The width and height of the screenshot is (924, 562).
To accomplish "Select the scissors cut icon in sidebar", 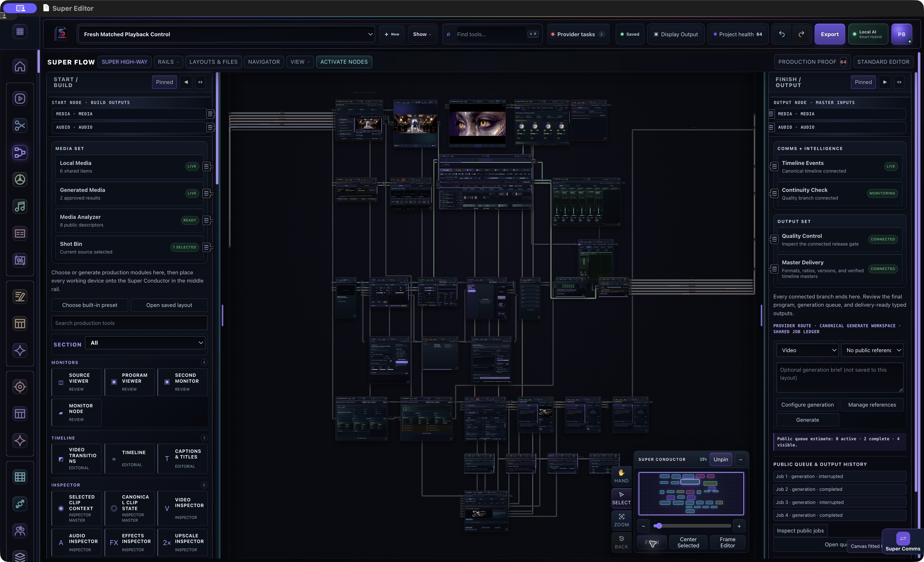I will tap(20, 126).
